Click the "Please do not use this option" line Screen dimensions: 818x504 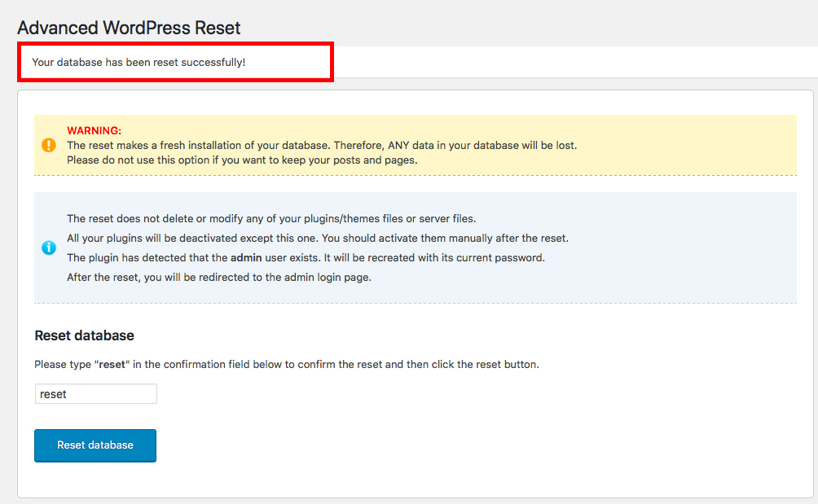[x=242, y=160]
